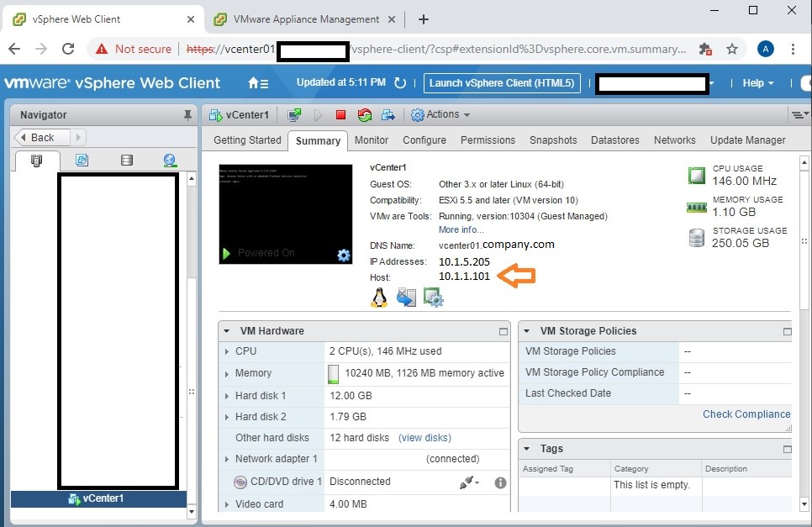Switch to the Snapshots tab
Image resolution: width=812 pixels, height=527 pixels.
pos(553,140)
